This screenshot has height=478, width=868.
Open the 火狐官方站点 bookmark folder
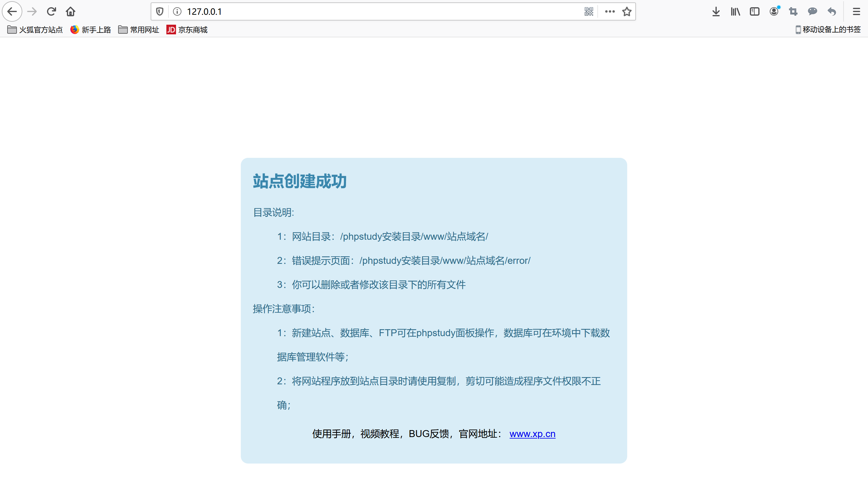[x=35, y=30]
